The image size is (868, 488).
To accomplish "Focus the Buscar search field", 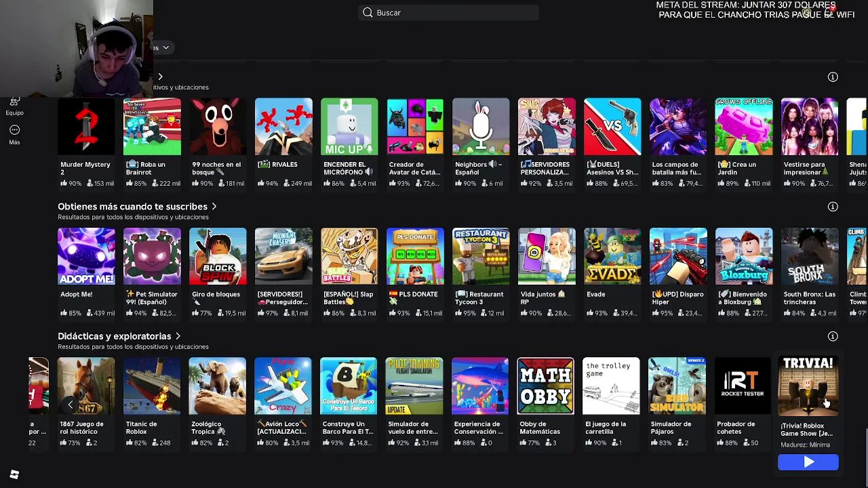I will tap(448, 12).
